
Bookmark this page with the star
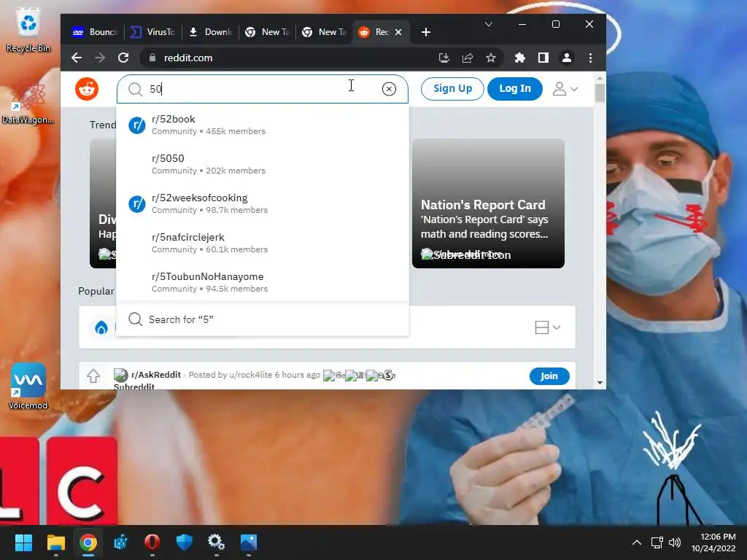[491, 58]
